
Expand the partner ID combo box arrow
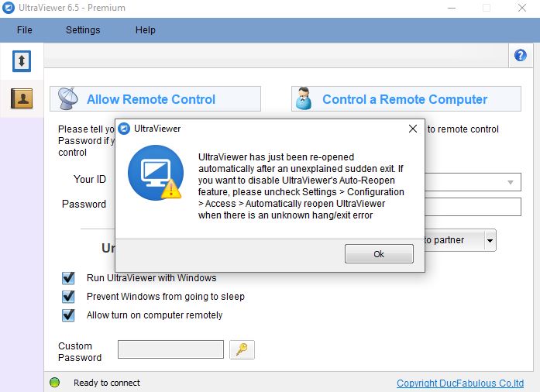click(x=511, y=182)
